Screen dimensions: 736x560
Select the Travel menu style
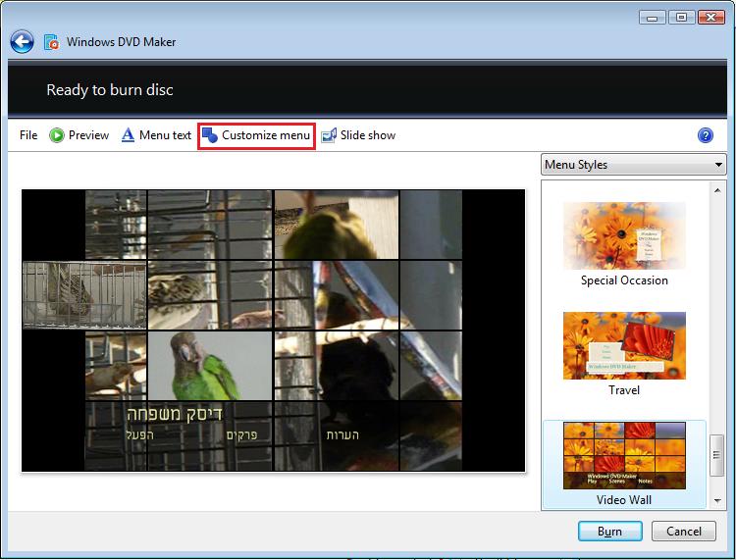(x=624, y=354)
